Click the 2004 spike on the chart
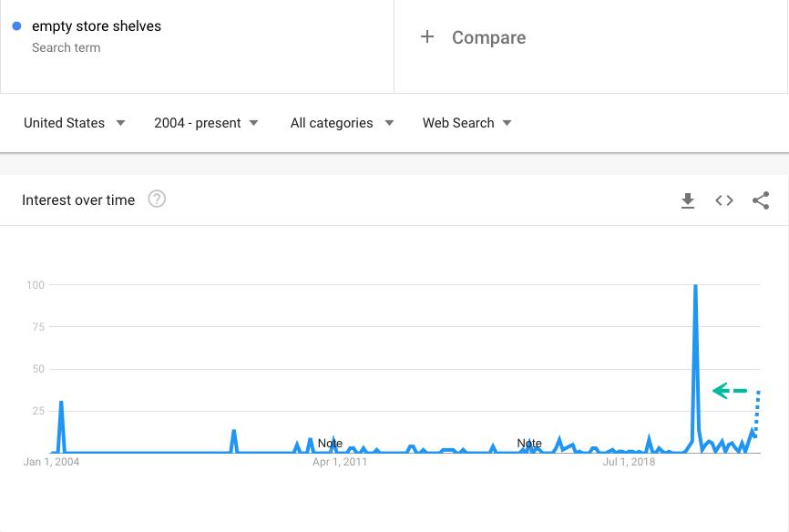This screenshot has height=532, width=789. tap(61, 404)
